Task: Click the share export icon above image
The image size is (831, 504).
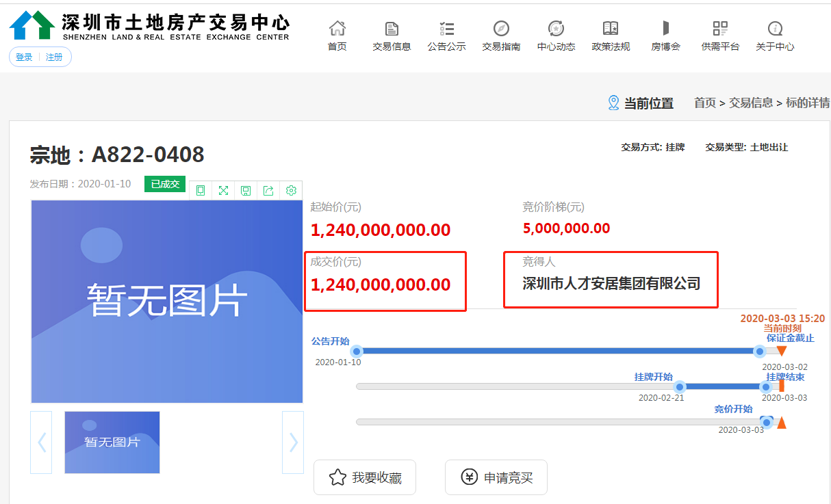Action: pyautogui.click(x=268, y=190)
